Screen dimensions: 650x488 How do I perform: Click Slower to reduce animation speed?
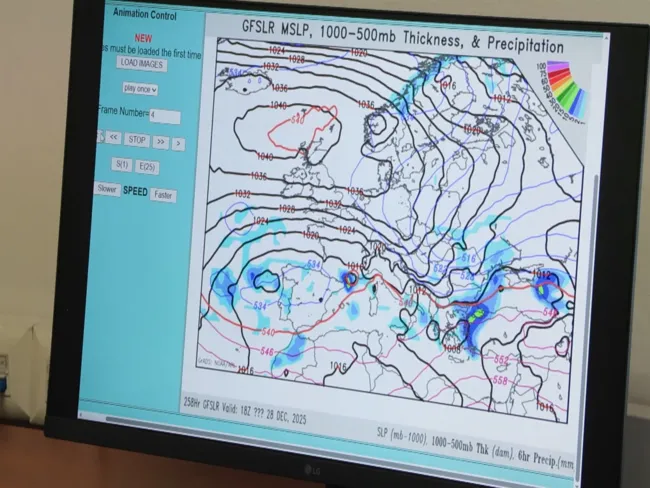pyautogui.click(x=107, y=188)
